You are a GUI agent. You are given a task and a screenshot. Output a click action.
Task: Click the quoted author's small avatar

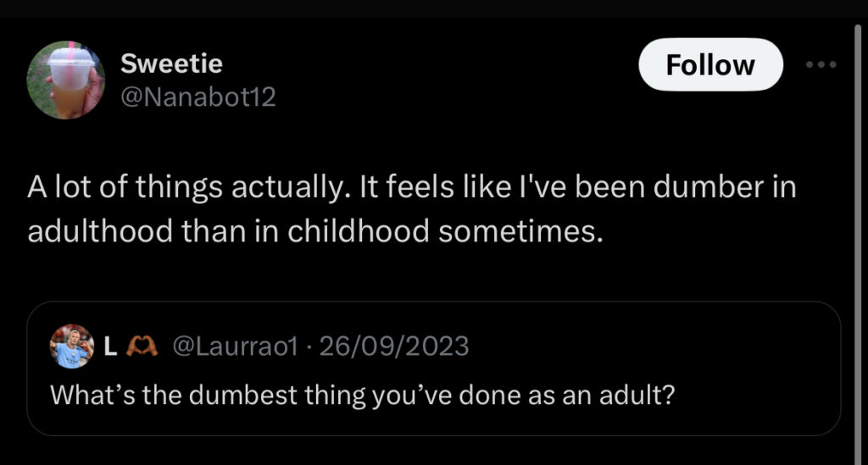pos(71,346)
